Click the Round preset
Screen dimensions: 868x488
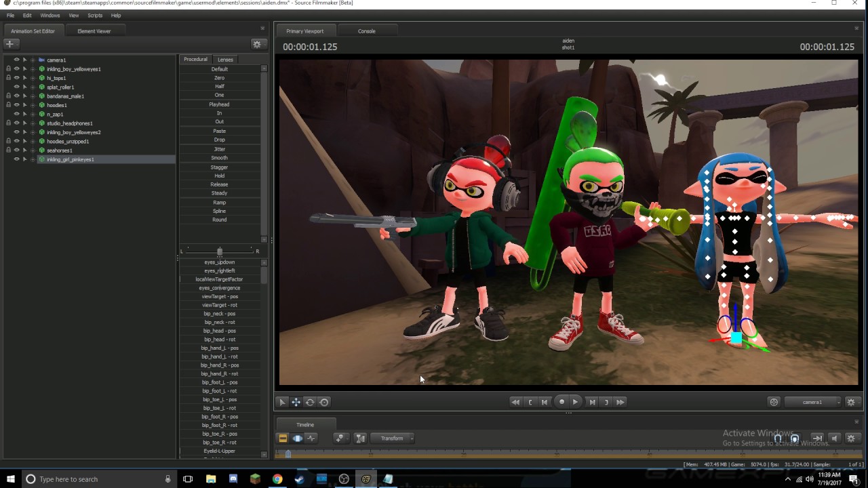pos(220,220)
